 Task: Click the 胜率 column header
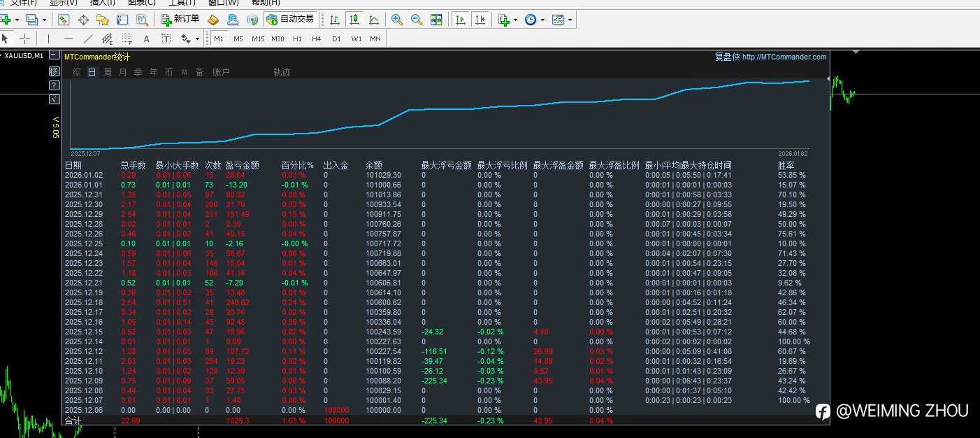point(786,166)
